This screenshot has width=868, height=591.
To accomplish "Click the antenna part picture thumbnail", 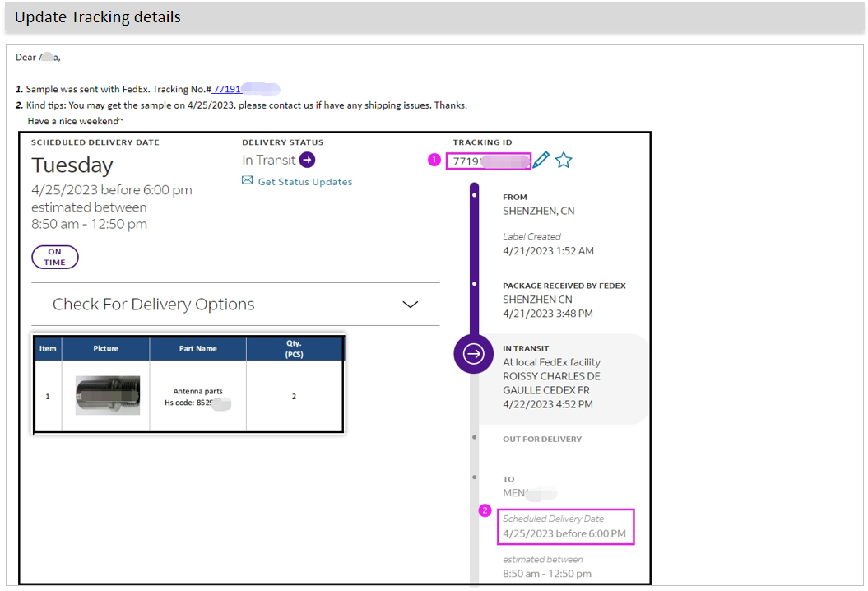I will point(107,396).
